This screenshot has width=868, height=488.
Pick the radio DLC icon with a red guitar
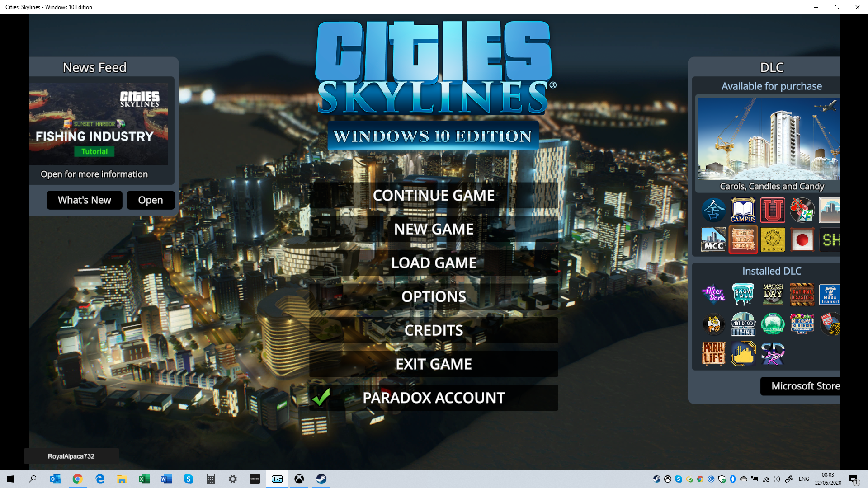tap(802, 210)
